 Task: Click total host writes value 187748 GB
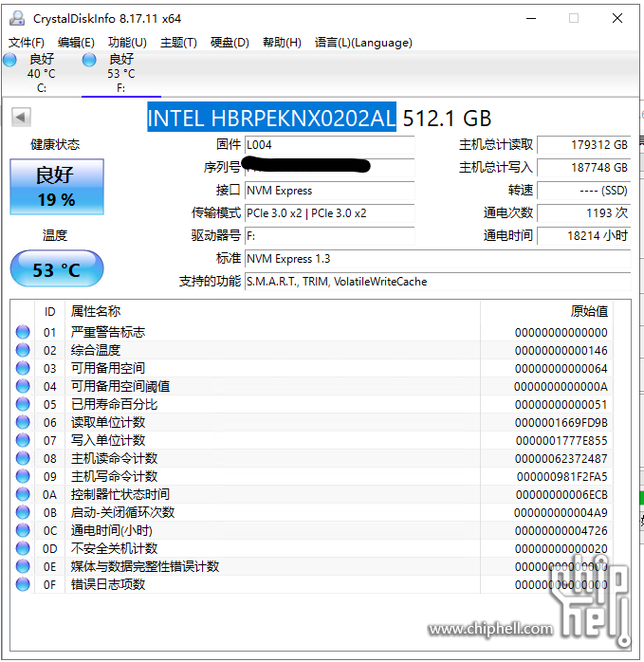point(584,168)
